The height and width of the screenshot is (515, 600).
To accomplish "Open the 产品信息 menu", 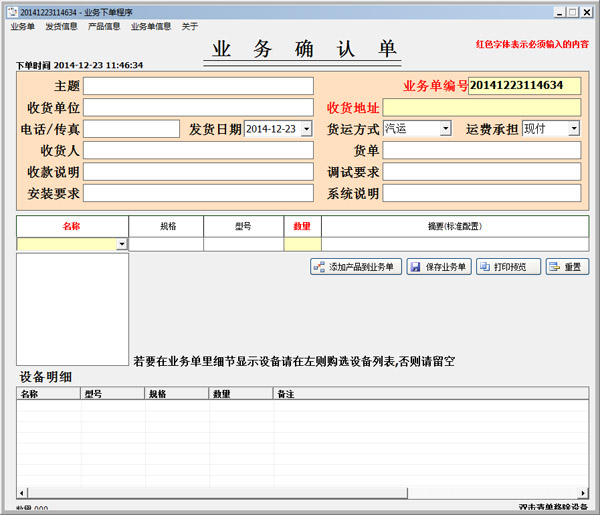I will [x=104, y=26].
